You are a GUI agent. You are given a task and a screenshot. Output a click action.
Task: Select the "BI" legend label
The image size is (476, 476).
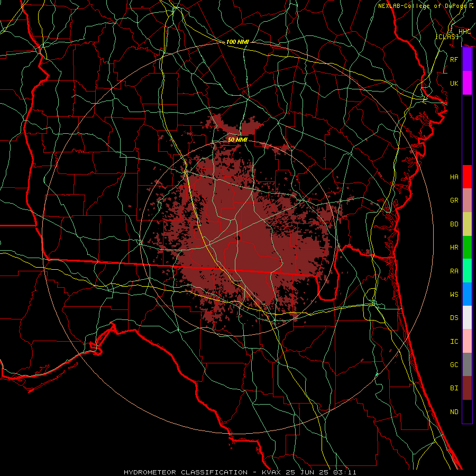coord(454,388)
